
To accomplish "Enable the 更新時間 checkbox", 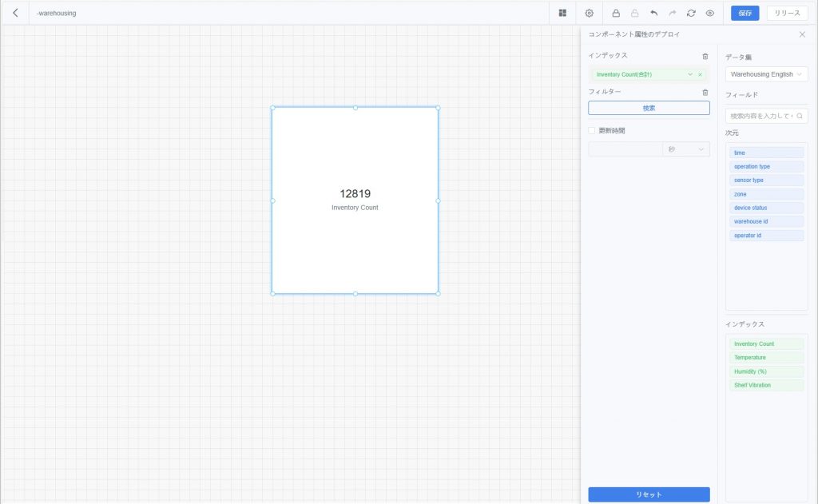I will coord(592,130).
